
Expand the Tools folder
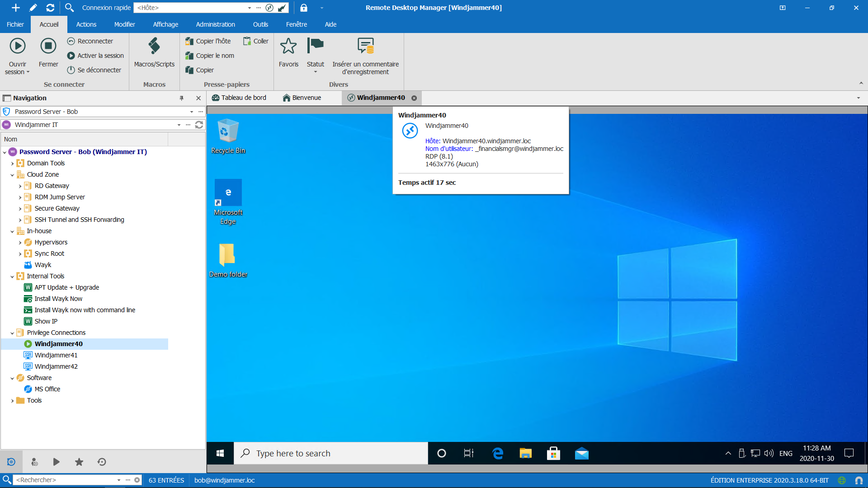click(x=12, y=401)
